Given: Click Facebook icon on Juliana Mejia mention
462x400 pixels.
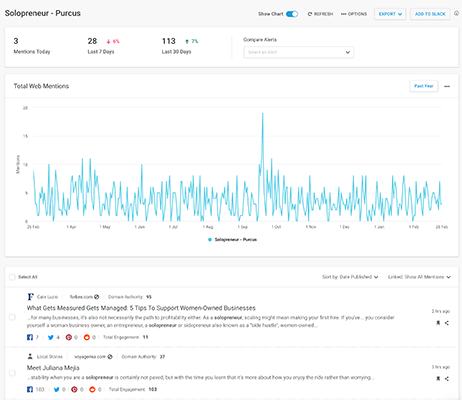Looking at the screenshot, I should (x=30, y=389).
